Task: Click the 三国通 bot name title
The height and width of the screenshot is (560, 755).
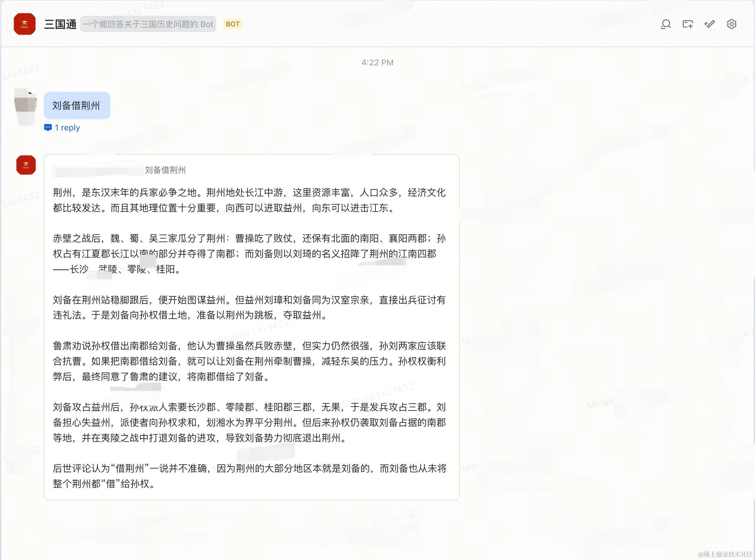Action: [60, 24]
